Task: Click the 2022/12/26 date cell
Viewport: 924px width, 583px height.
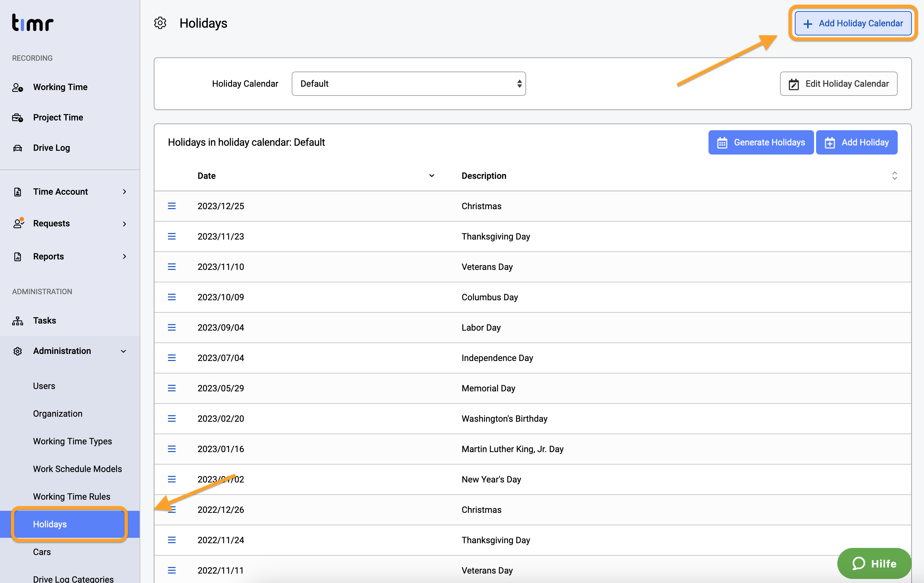Action: (221, 509)
